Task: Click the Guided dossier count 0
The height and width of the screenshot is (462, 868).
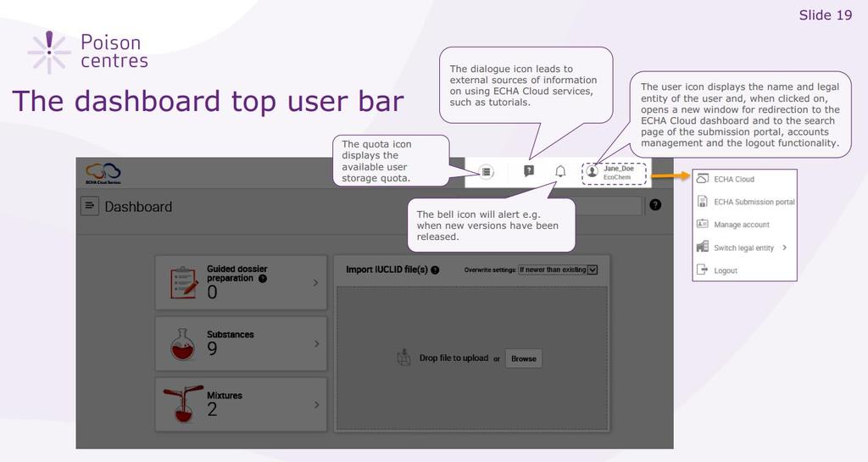Action: 212,292
